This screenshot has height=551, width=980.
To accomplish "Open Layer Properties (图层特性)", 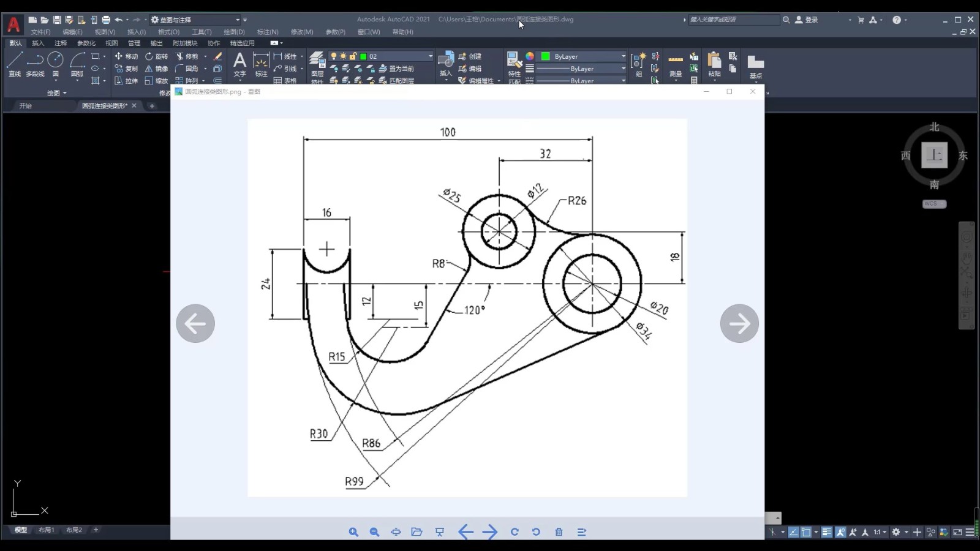I will (x=317, y=66).
